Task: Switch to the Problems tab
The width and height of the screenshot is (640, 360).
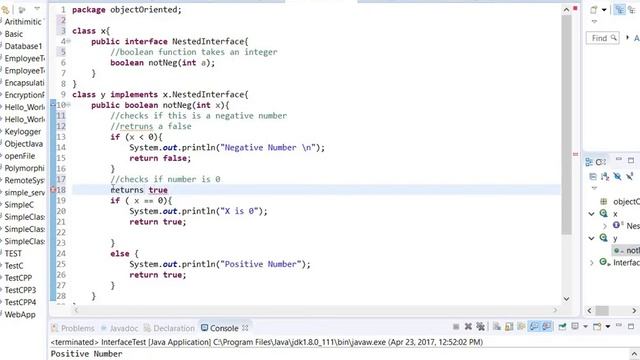Action: tap(73, 328)
